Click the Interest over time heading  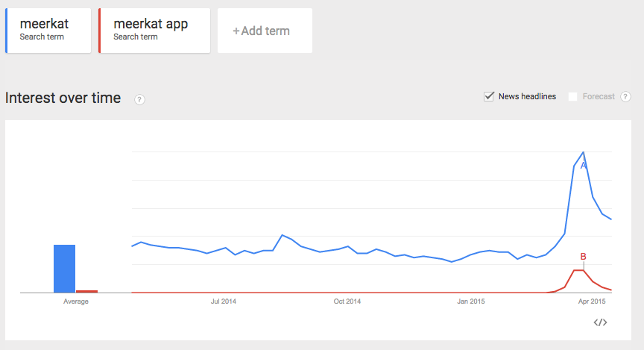click(63, 98)
